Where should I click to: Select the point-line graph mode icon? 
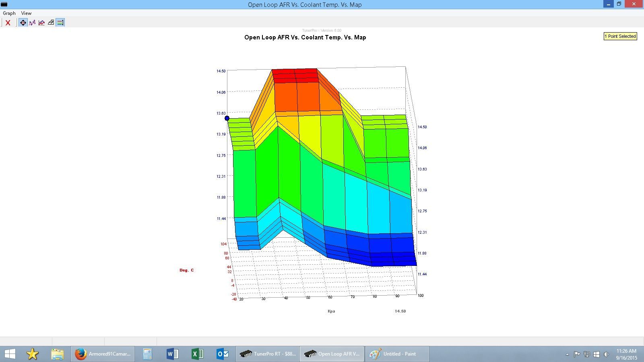pos(32,23)
